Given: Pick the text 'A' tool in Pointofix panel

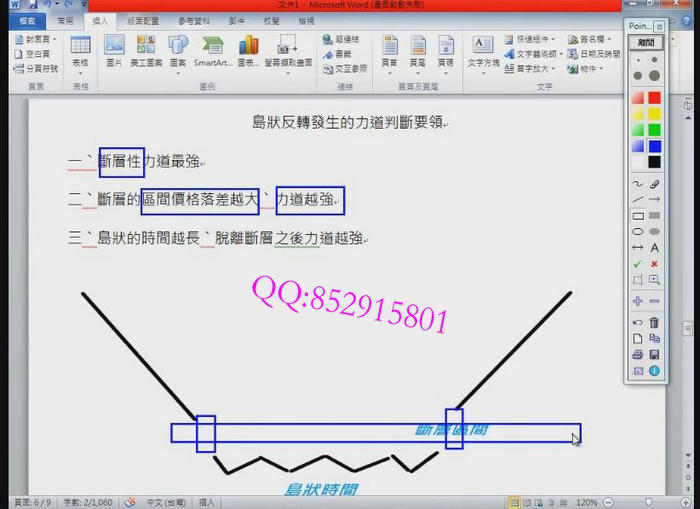Looking at the screenshot, I should [x=654, y=247].
